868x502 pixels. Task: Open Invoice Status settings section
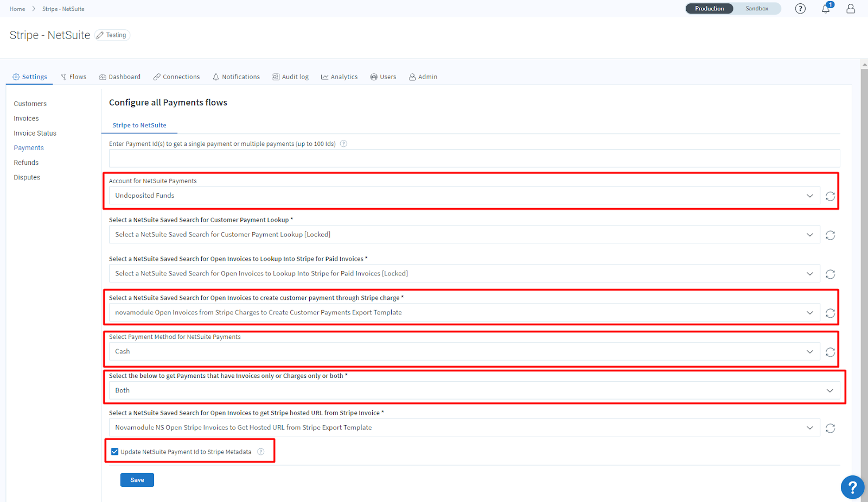[x=35, y=133]
